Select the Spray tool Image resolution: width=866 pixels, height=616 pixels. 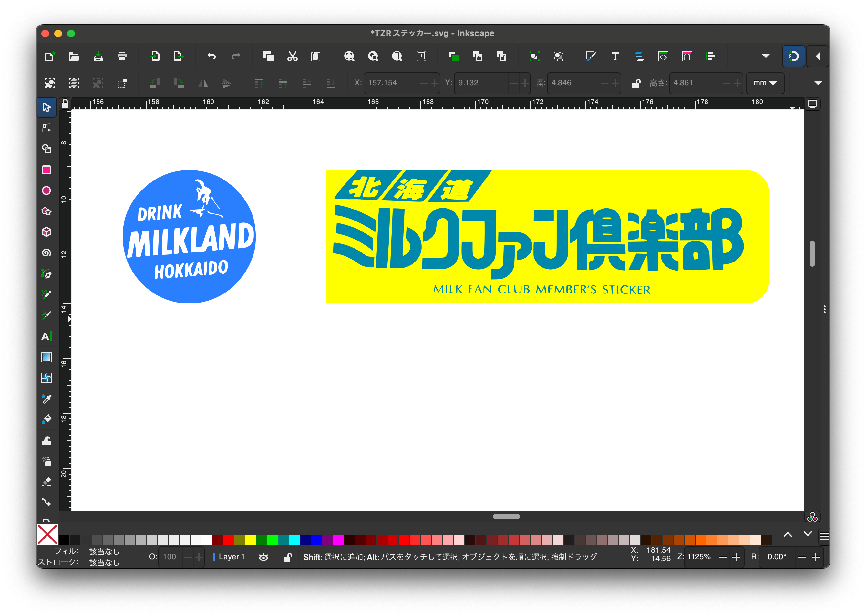(x=46, y=461)
